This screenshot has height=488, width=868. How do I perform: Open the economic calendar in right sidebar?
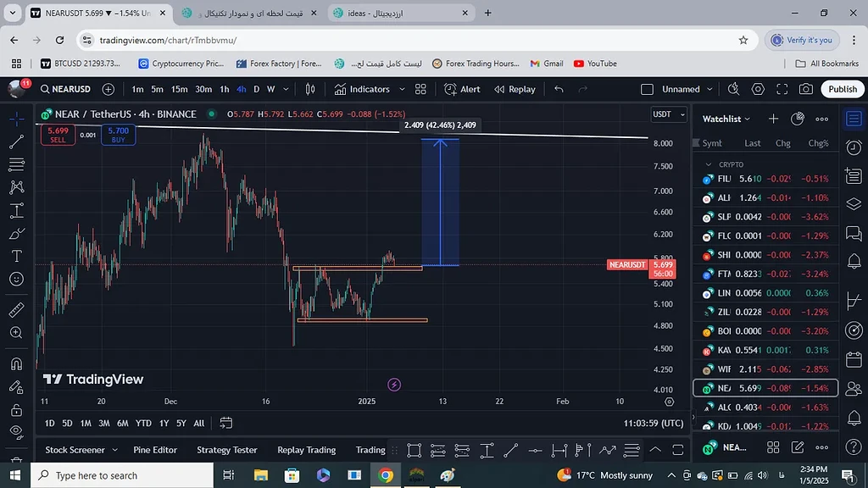854,359
